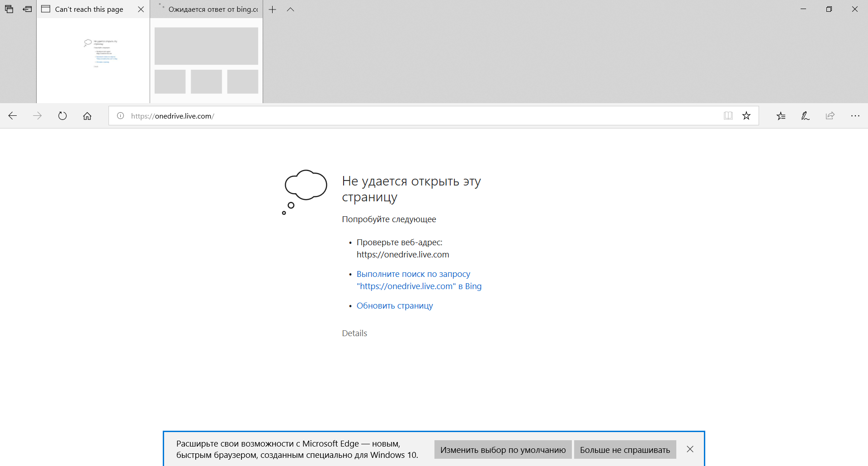Add notes with the pen icon
This screenshot has width=868, height=466.
[x=806, y=116]
